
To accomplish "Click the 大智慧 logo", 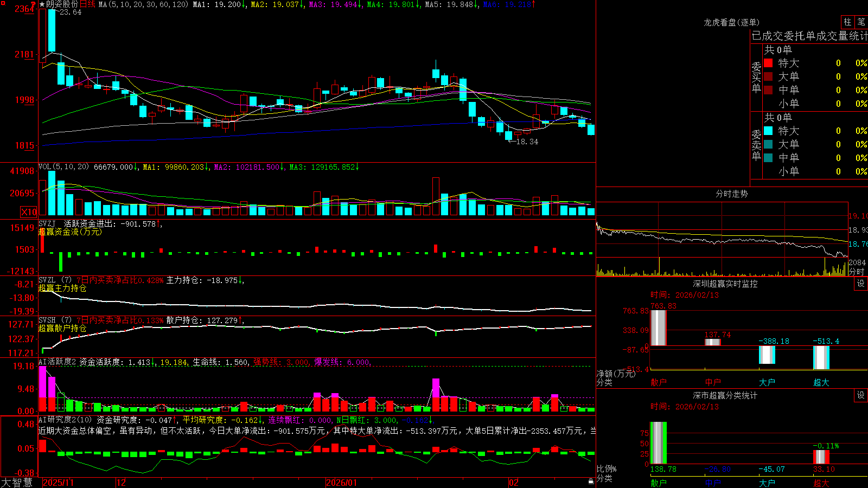I will click(17, 483).
